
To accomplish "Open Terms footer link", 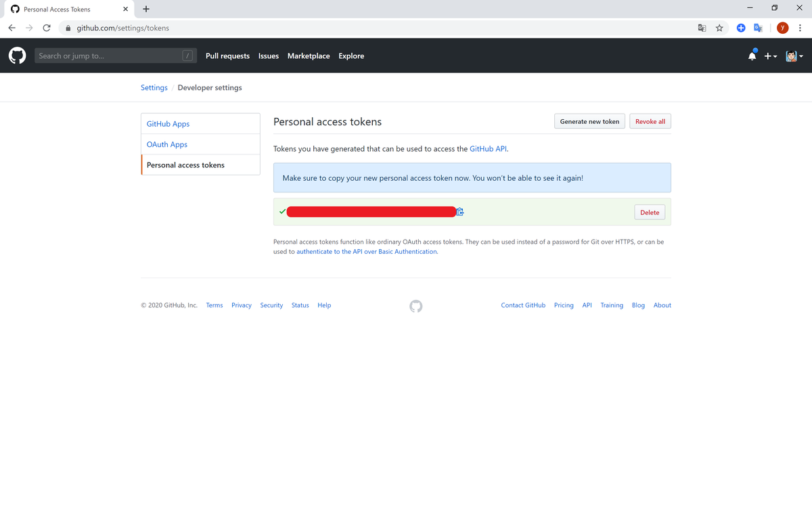I will (x=215, y=305).
